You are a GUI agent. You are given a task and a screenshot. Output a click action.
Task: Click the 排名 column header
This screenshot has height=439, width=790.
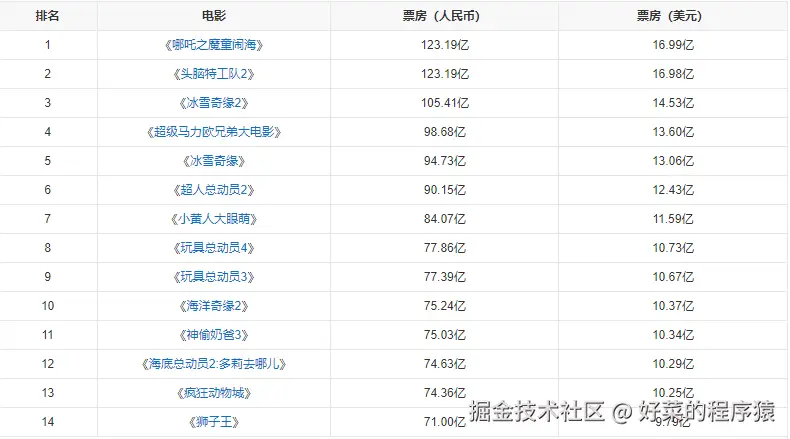click(47, 16)
